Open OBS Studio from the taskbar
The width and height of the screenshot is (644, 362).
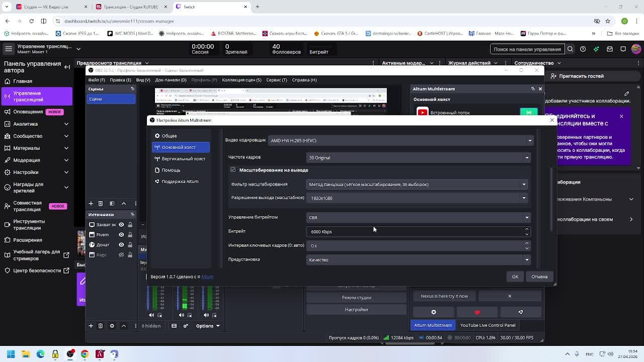pos(70,354)
